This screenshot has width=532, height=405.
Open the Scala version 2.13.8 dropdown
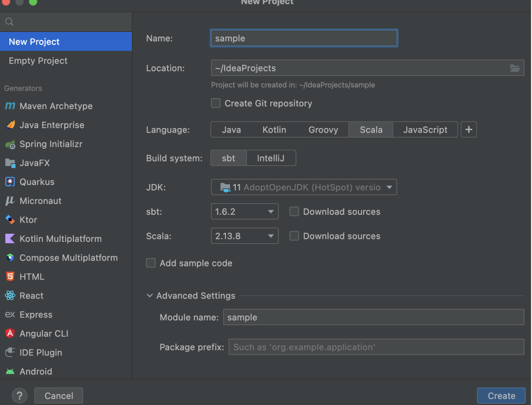[x=245, y=236]
